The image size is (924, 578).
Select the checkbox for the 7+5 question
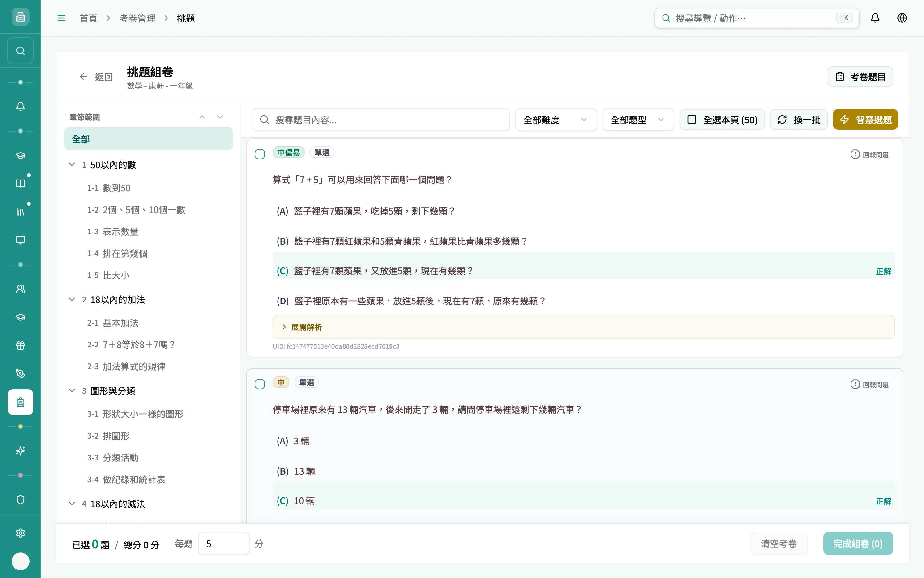tap(260, 154)
